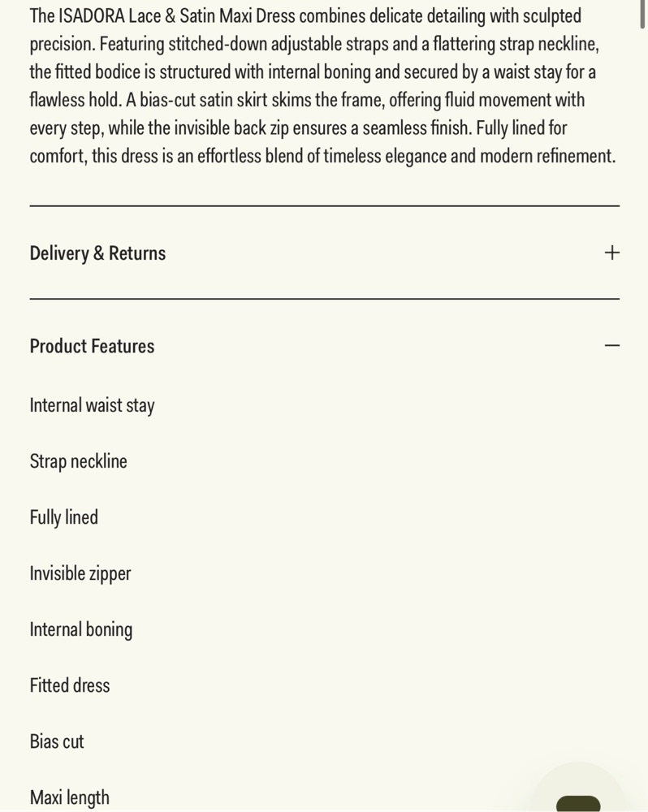
Task: Expand Delivery & Returns with plus icon
Action: coord(611,253)
